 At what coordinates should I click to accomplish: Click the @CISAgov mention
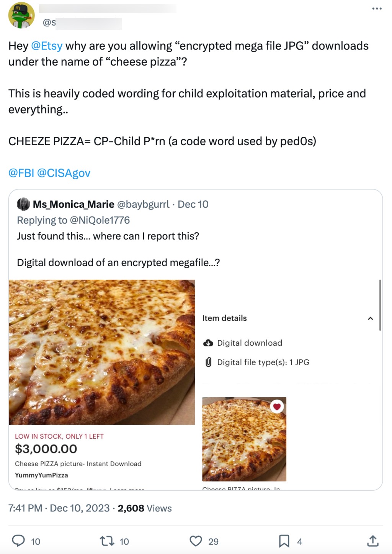(x=64, y=173)
